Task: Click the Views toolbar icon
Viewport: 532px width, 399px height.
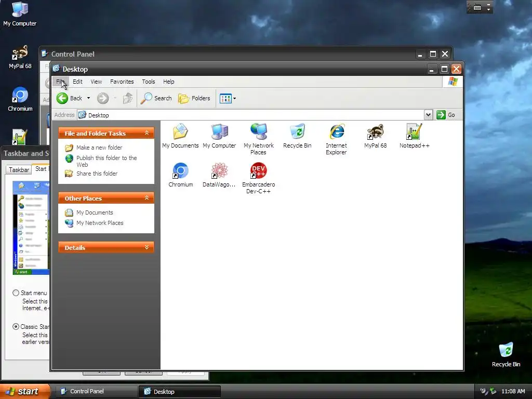Action: click(225, 98)
